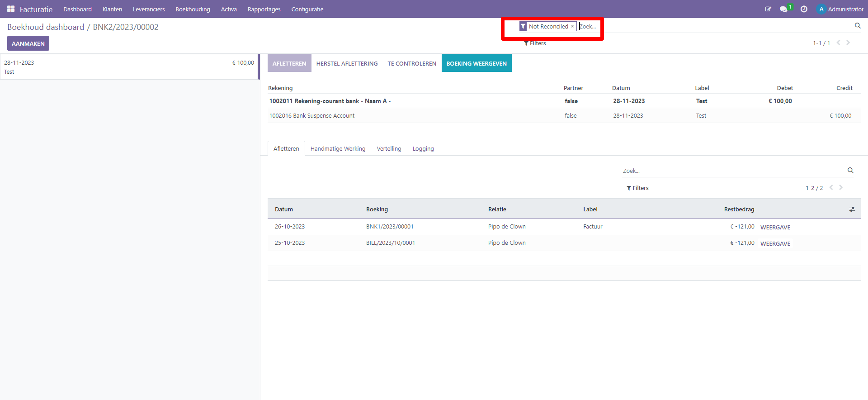Open the Boekhouding menu
868x400 pixels.
(x=193, y=9)
